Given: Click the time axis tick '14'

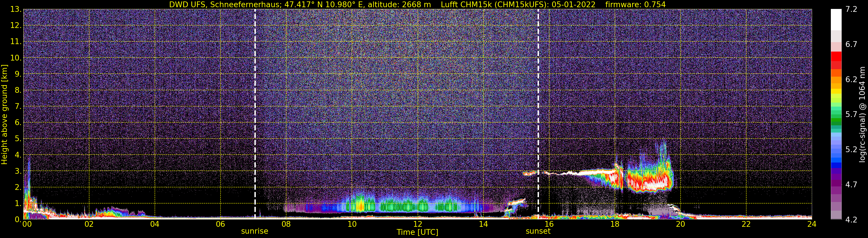Looking at the screenshot, I should click(483, 224).
